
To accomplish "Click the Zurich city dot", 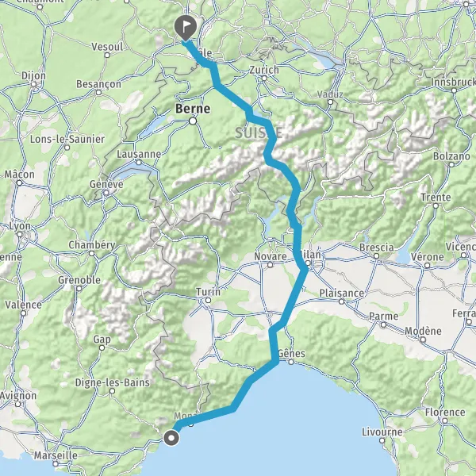I will tap(264, 79).
